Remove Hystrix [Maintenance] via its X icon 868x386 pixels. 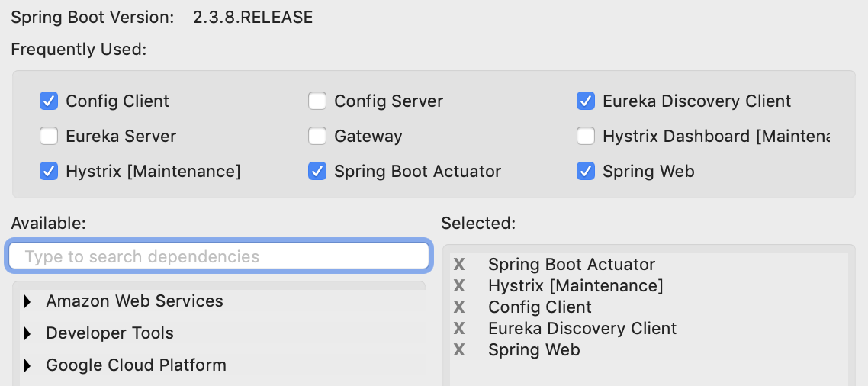[x=459, y=286]
